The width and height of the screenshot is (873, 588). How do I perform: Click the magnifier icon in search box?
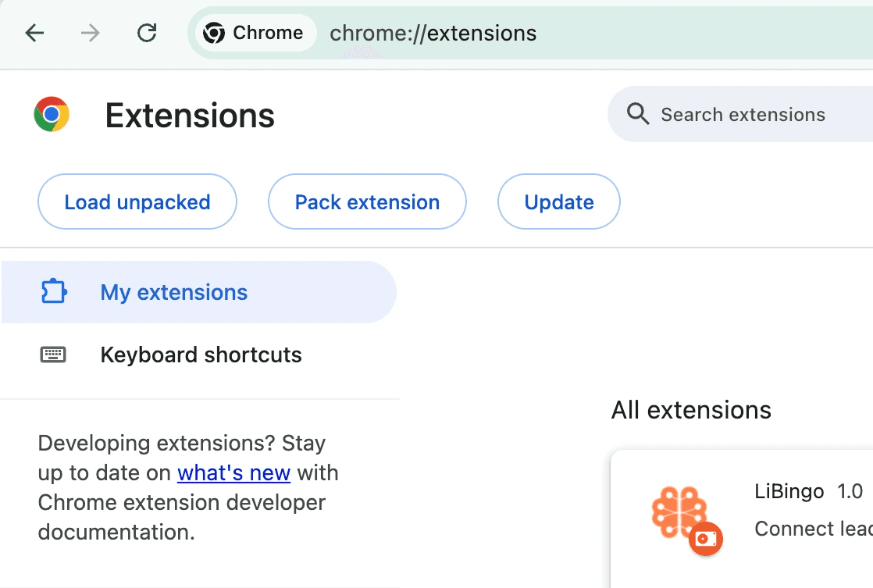638,115
